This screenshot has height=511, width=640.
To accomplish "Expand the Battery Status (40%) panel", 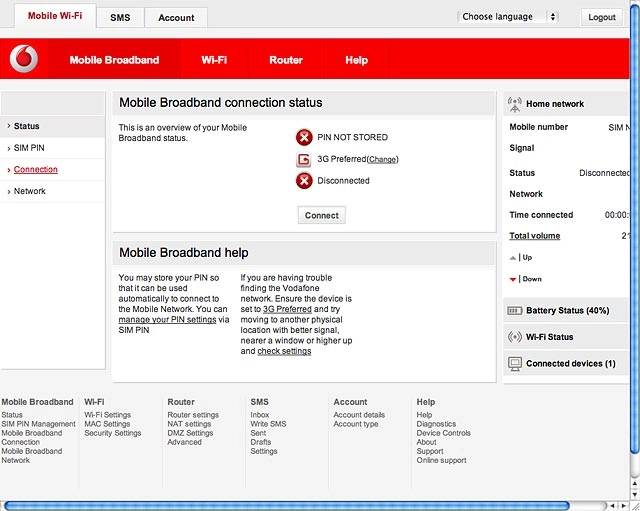I will click(x=566, y=311).
